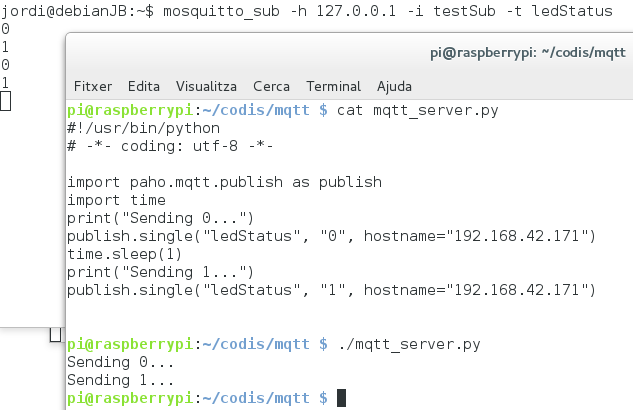This screenshot has width=633, height=410.
Task: Click the import time line
Action: pos(116,200)
